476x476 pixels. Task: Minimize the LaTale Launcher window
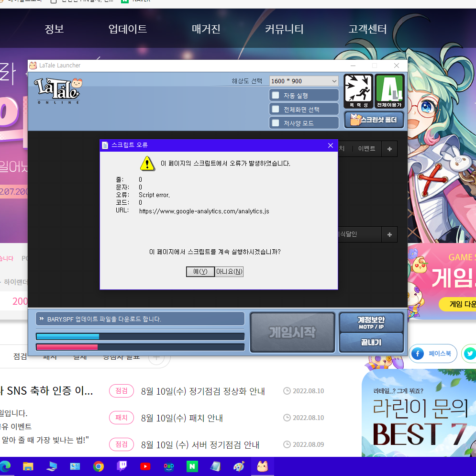353,66
